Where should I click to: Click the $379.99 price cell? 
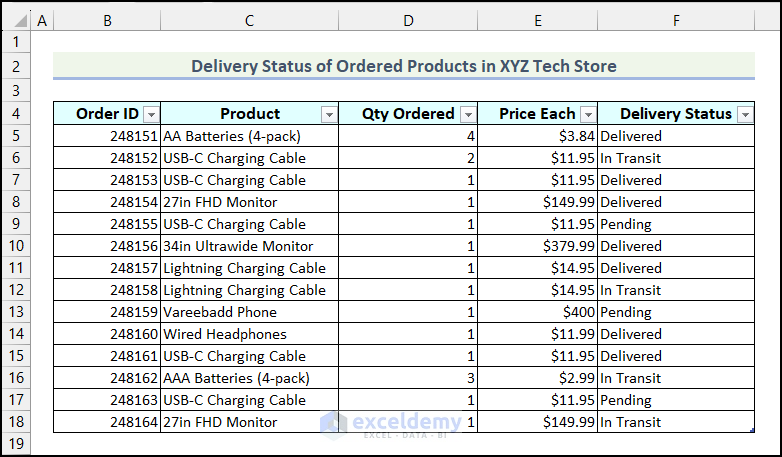pos(538,246)
